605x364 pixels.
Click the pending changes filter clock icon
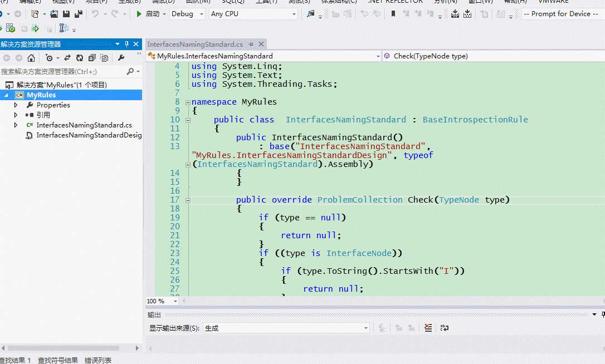[x=49, y=58]
